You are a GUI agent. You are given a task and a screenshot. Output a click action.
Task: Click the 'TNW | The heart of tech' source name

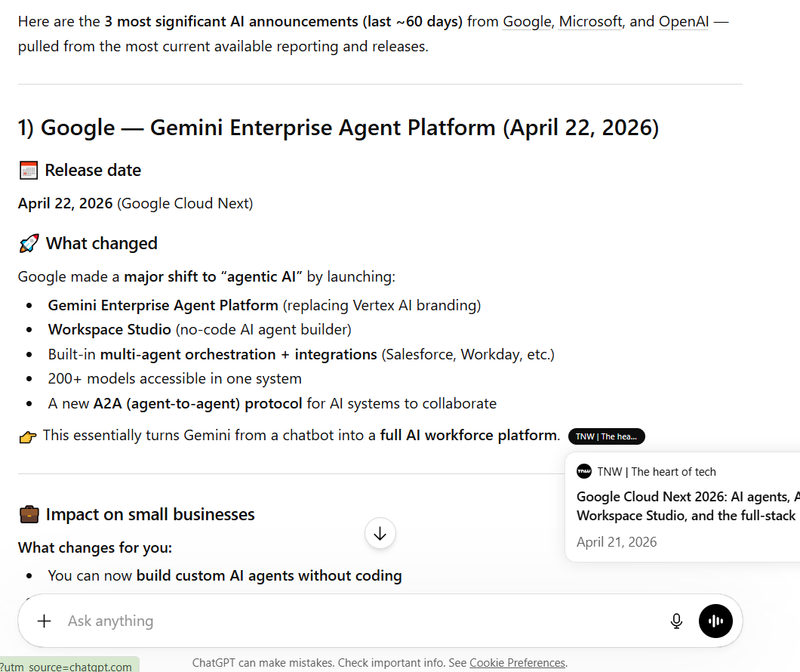click(x=657, y=472)
